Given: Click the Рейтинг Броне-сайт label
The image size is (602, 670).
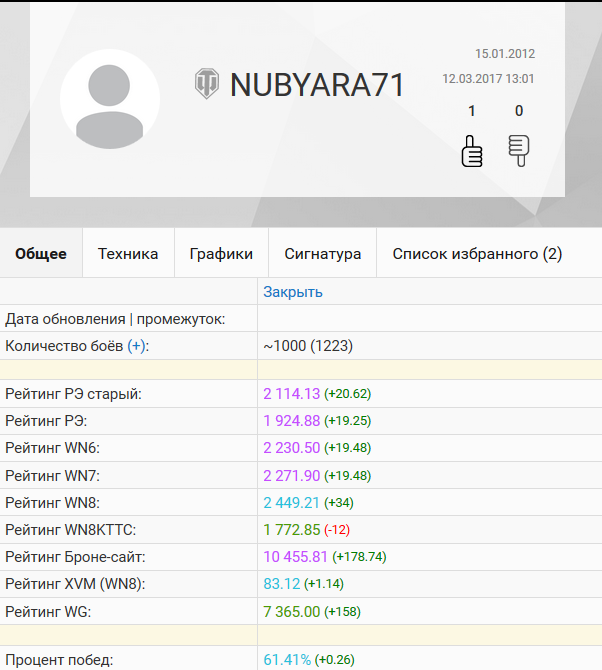Looking at the screenshot, I should 75,557.
